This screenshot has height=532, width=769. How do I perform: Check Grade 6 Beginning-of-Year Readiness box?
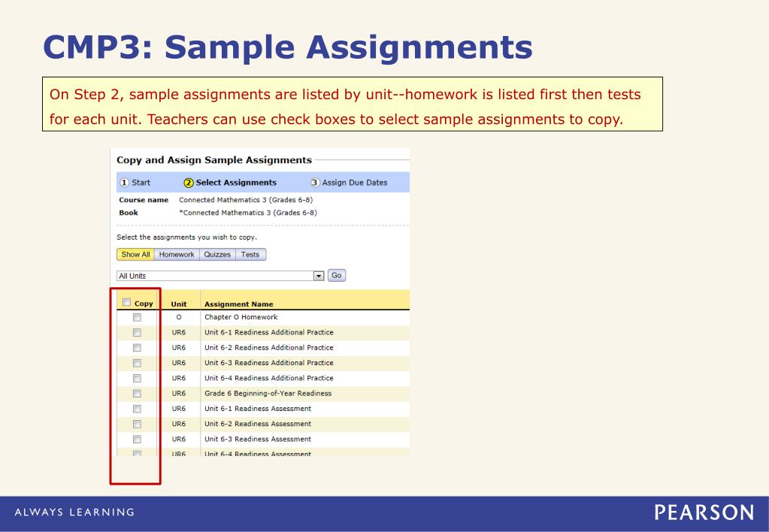tap(138, 394)
